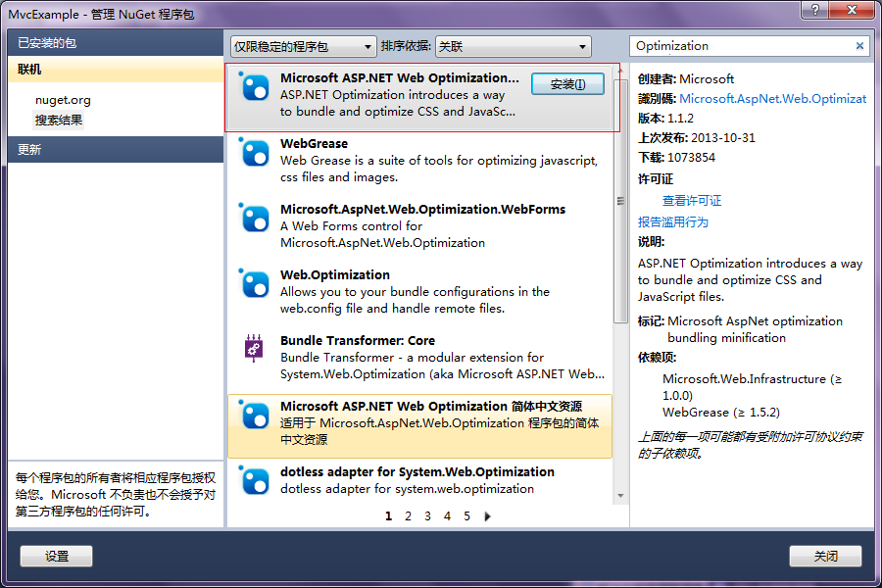The width and height of the screenshot is (882, 588).
Task: Expand the 已安装的包 section
Action: (x=116, y=43)
